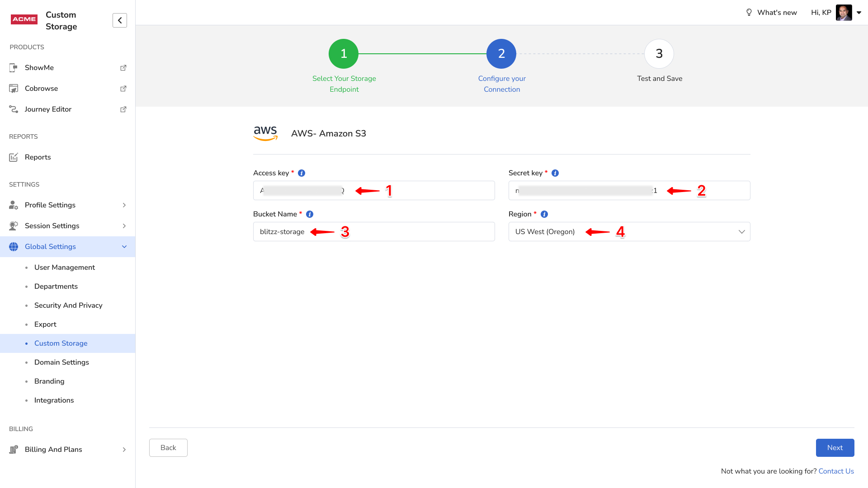This screenshot has height=488, width=868.
Task: Open ShowMe external link icon
Action: [123, 68]
